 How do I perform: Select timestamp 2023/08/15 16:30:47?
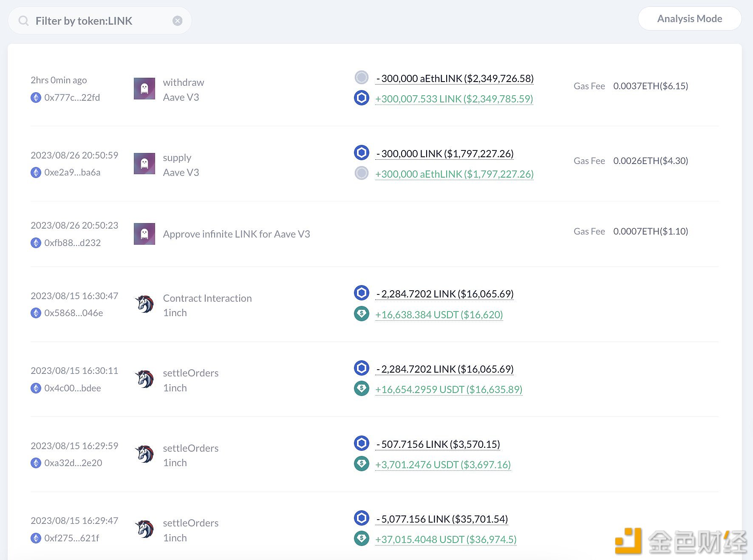pyautogui.click(x=74, y=296)
